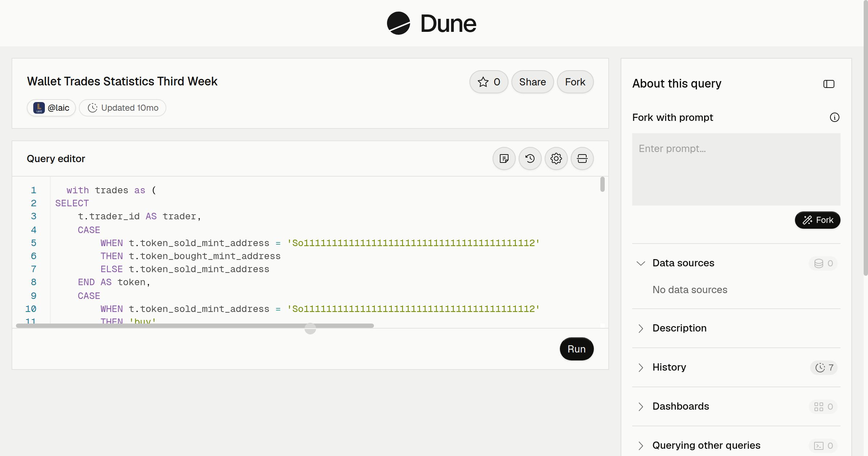This screenshot has height=456, width=868.
Task: Click 't.trader_id AS trader,' code line
Action: point(139,216)
